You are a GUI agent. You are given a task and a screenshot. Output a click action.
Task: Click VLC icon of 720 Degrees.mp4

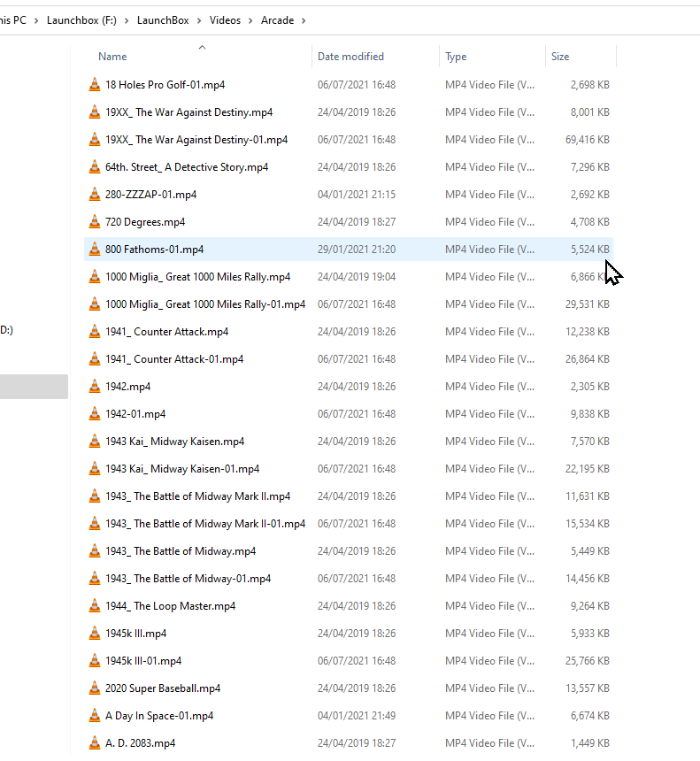tap(95, 222)
